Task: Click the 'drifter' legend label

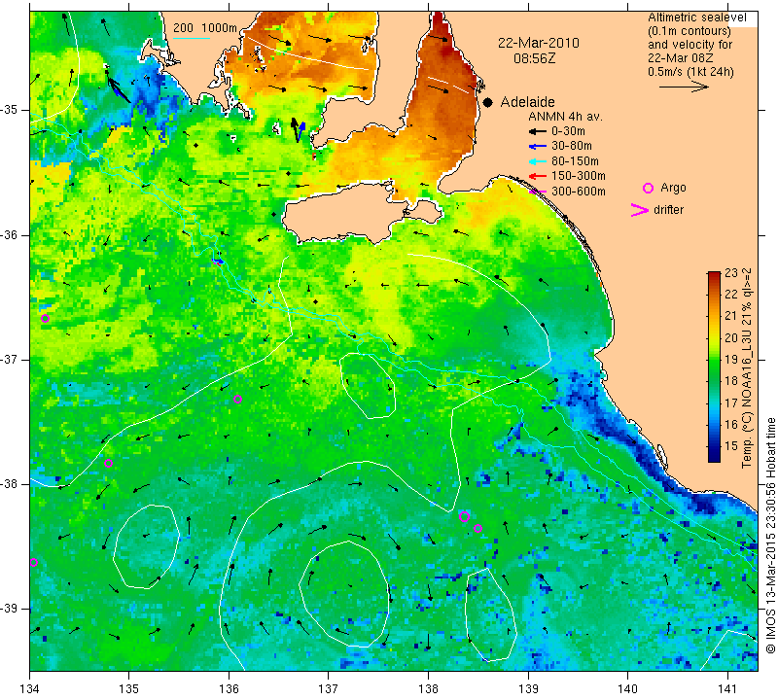Action: tap(668, 210)
